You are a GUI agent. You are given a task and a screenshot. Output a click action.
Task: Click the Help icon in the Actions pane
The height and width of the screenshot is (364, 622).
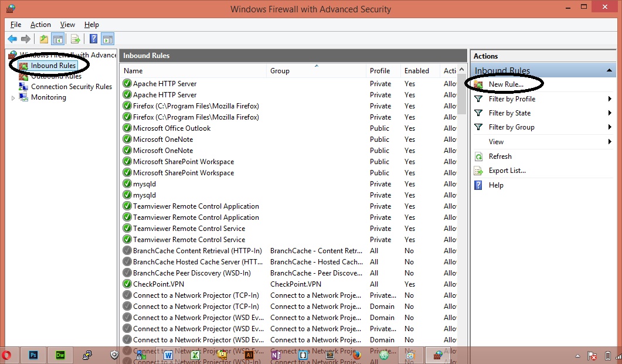479,185
